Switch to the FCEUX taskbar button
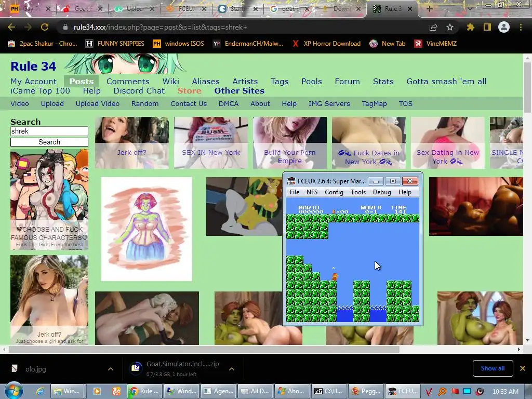The width and height of the screenshot is (532, 399). (x=403, y=391)
